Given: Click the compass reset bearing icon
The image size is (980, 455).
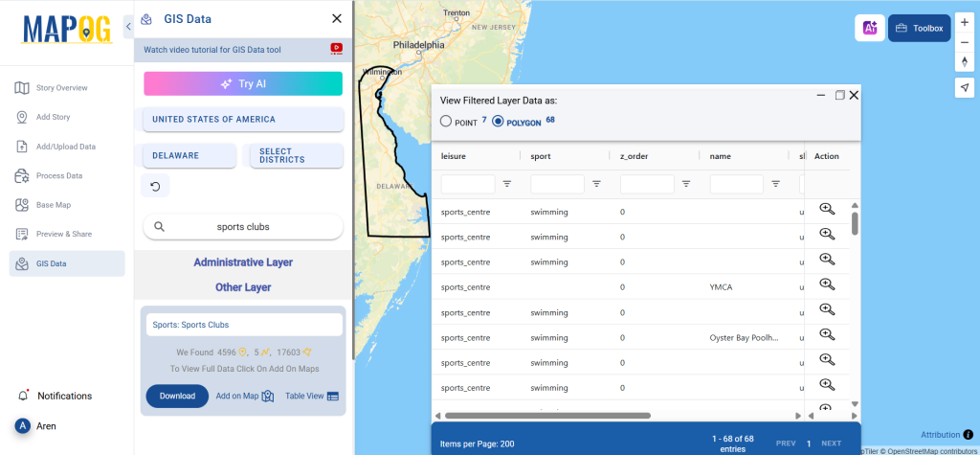Looking at the screenshot, I should pos(965,61).
